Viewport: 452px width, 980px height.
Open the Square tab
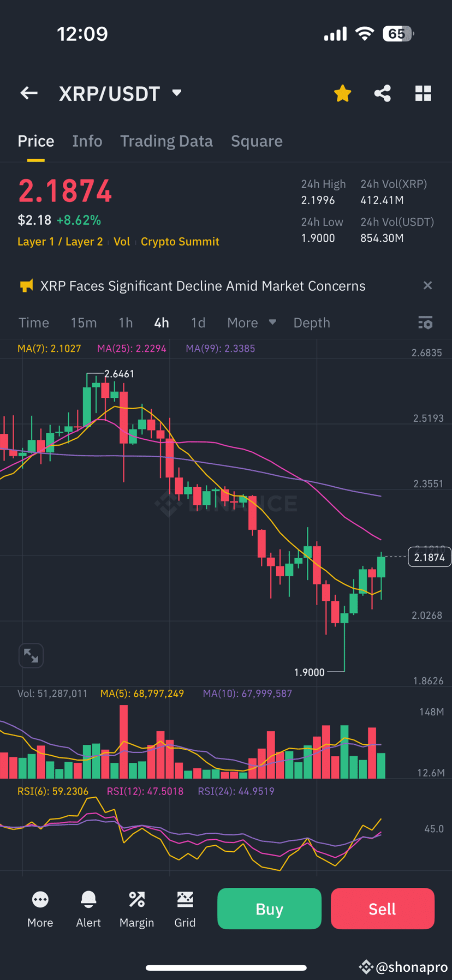click(257, 141)
